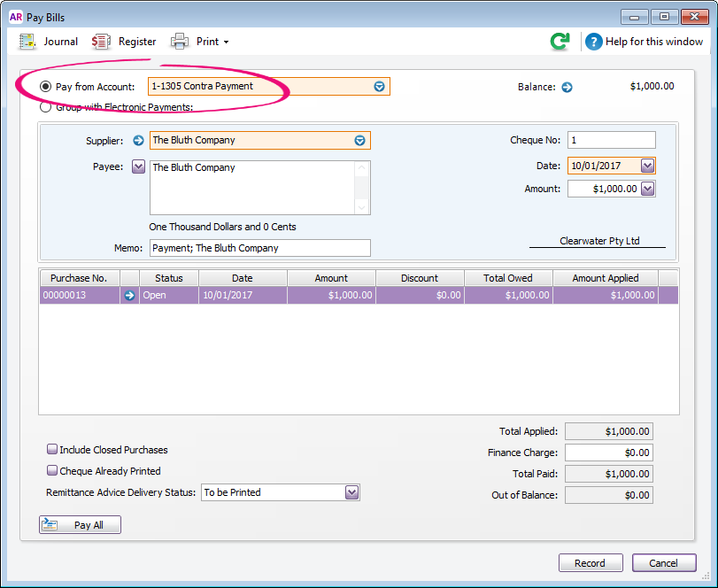Open the Journal icon in the toolbar
The height and width of the screenshot is (588, 718).
pyautogui.click(x=27, y=42)
